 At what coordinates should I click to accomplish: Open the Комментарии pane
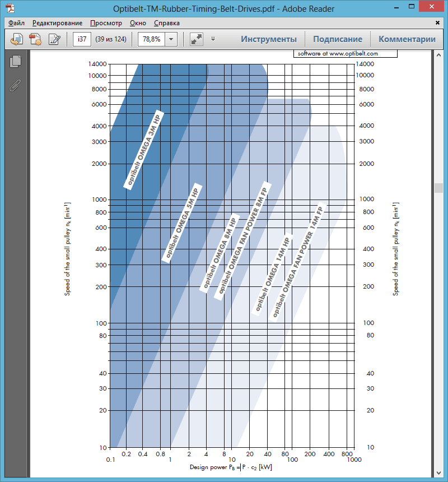tap(407, 39)
